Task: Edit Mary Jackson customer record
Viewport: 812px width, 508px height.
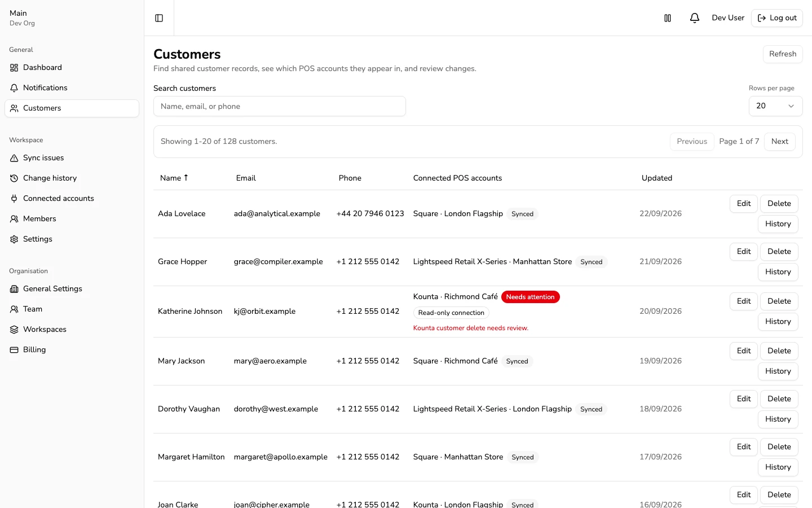Action: point(744,351)
